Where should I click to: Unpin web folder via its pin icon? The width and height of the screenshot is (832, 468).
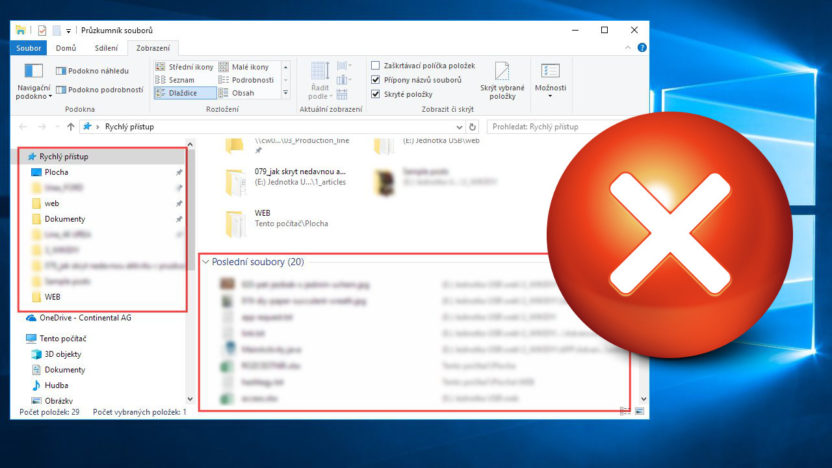[179, 204]
